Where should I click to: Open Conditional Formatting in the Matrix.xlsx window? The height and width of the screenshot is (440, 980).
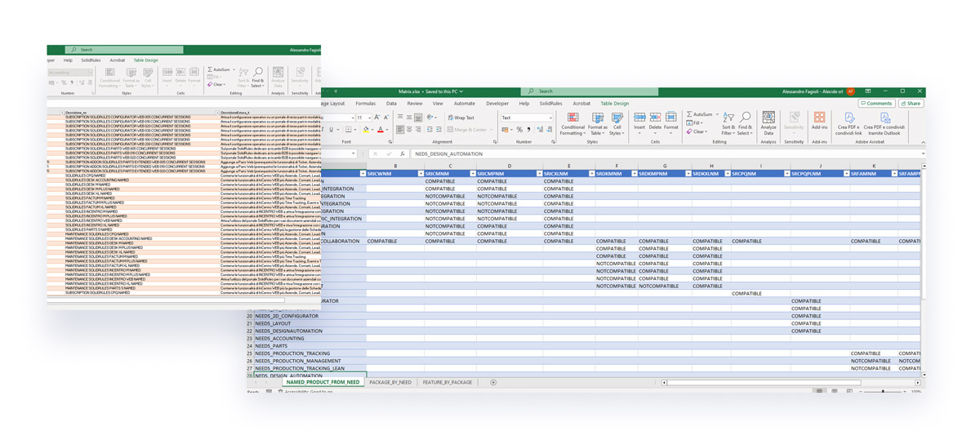[x=572, y=123]
